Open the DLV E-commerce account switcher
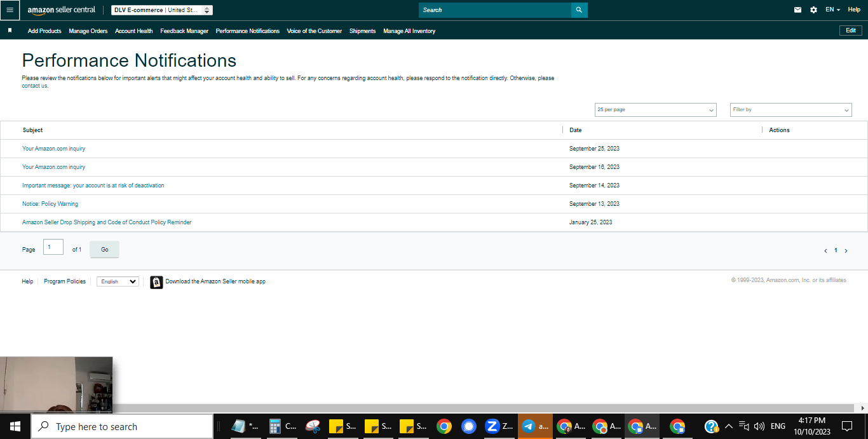Screen dimensions: 868x439 (x=162, y=10)
